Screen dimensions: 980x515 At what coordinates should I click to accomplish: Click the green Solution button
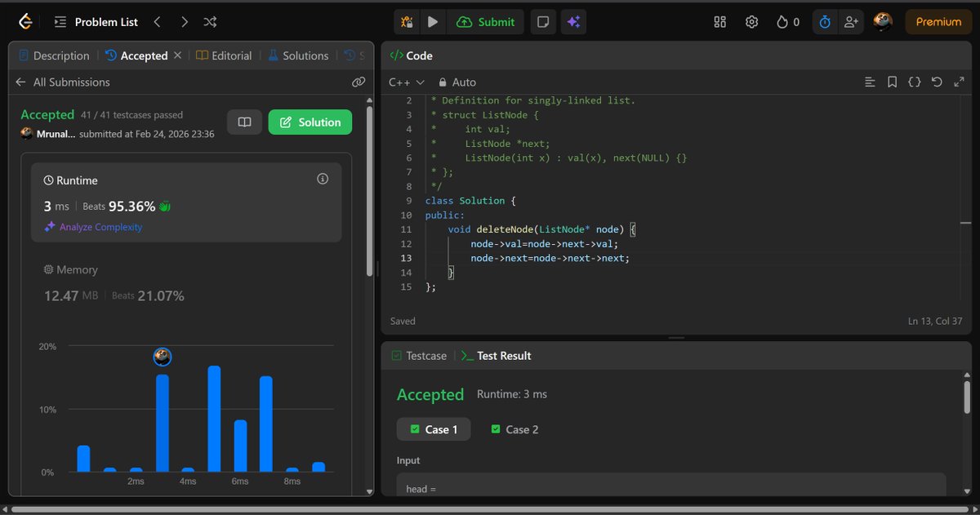point(310,122)
